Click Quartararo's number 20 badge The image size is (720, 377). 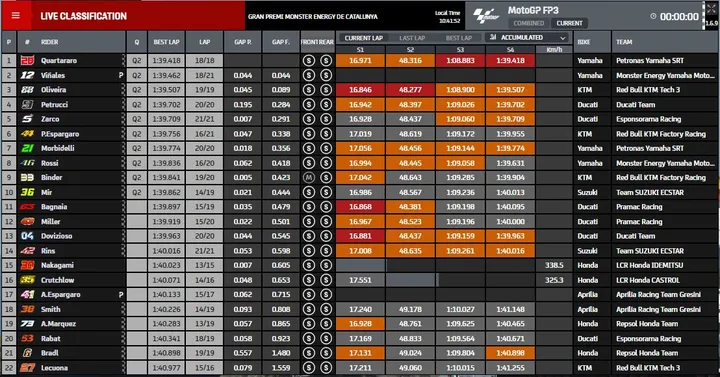coord(27,60)
